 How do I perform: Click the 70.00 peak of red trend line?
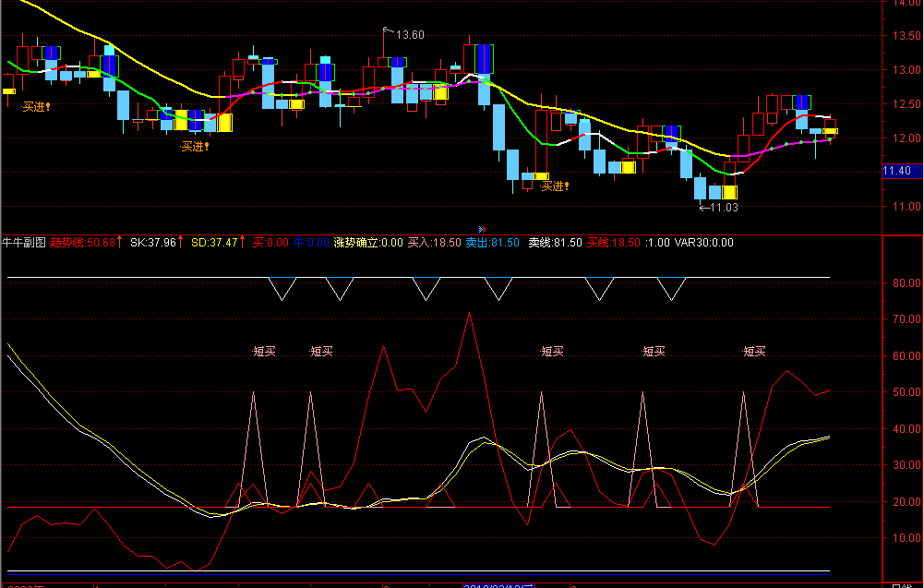point(470,313)
